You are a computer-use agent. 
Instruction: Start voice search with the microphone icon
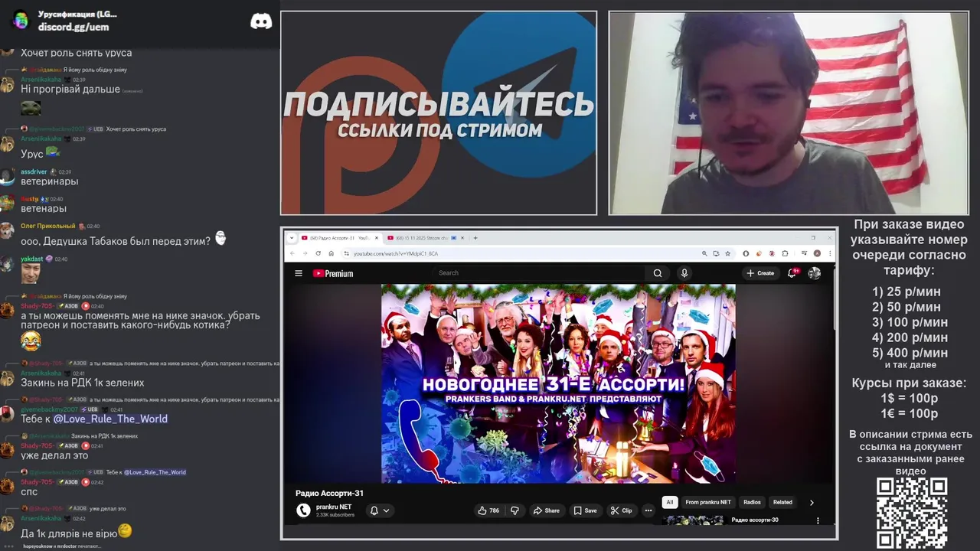click(684, 273)
